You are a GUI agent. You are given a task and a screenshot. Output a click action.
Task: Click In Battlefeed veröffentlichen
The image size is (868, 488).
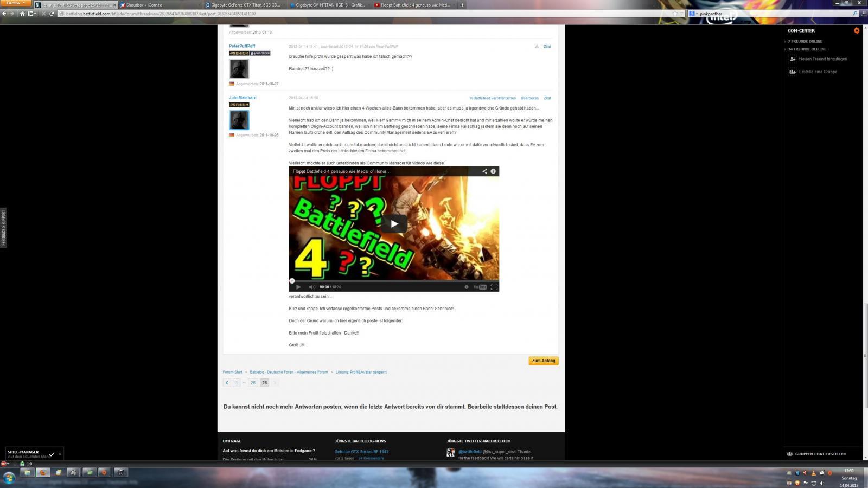[493, 98]
